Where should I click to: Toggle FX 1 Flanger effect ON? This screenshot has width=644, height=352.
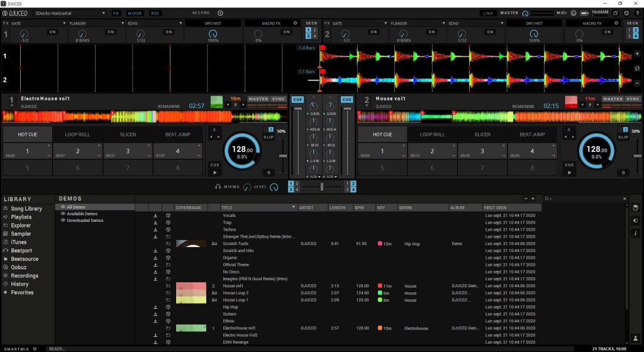tap(111, 31)
